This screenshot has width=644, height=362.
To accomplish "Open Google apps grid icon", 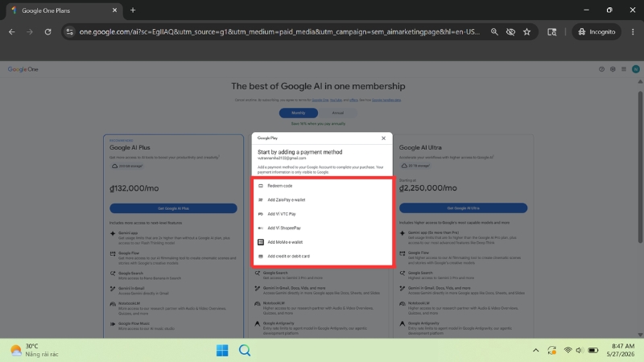I will coord(623,69).
